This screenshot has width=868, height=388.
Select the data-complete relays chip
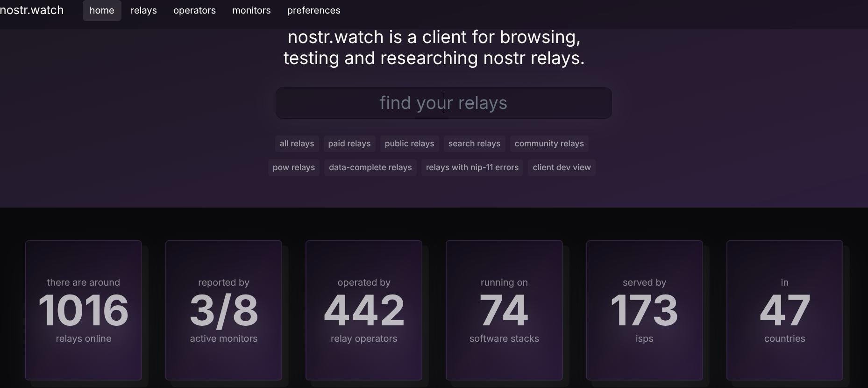click(x=370, y=167)
